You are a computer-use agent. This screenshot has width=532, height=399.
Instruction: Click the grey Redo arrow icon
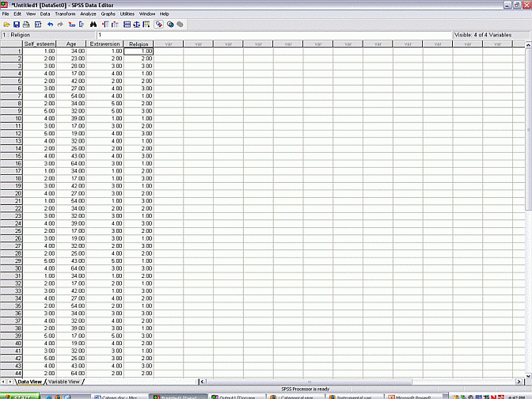point(60,25)
